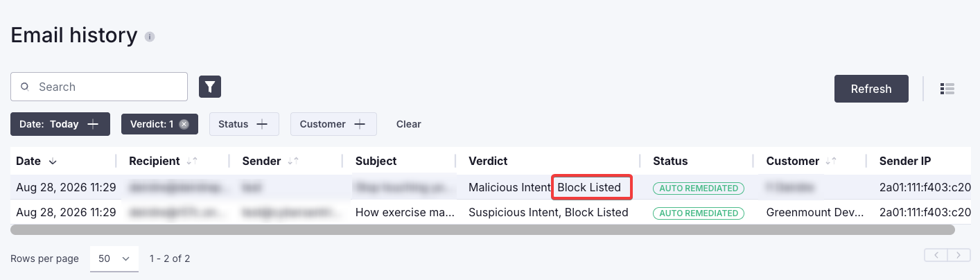Viewport: 980px width, 280px height.
Task: Sort by the Customer column arrows
Action: (831, 161)
